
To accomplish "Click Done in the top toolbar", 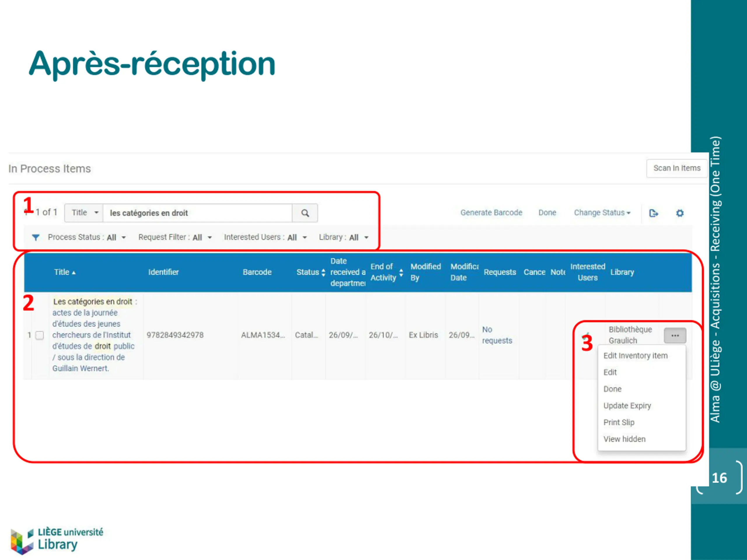I will click(x=547, y=213).
